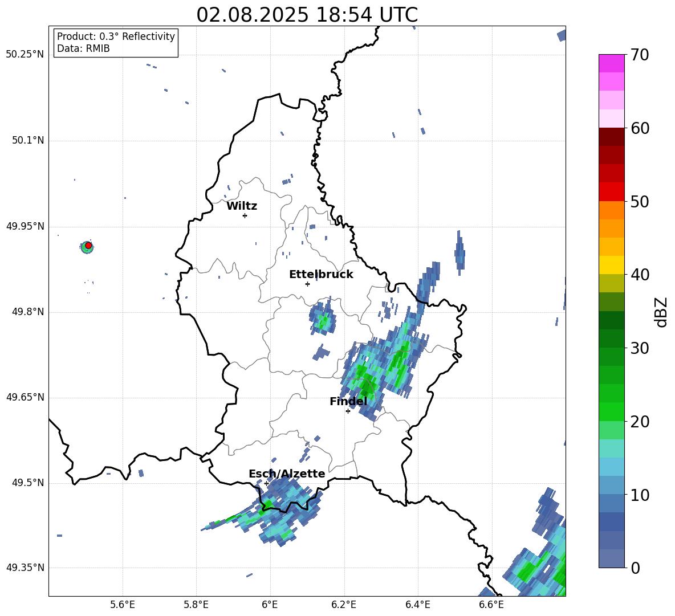Pick the yellow swatch just above 40

[611, 266]
